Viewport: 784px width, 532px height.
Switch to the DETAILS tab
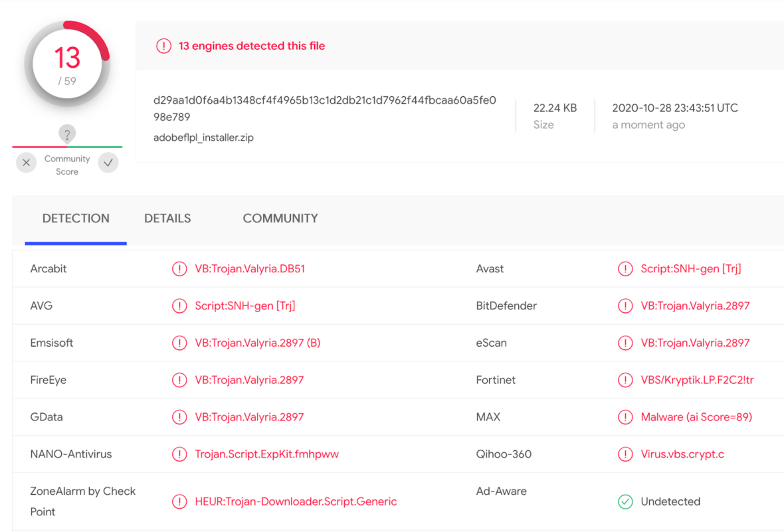(167, 218)
